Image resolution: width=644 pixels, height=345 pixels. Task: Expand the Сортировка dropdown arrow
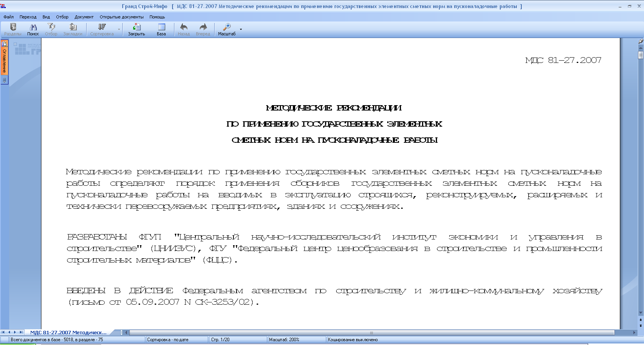tap(119, 30)
